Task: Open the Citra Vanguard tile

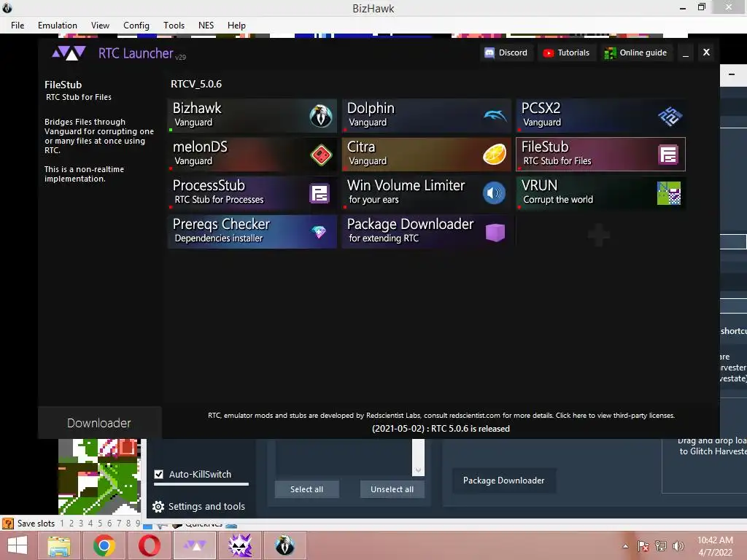Action: coord(426,155)
